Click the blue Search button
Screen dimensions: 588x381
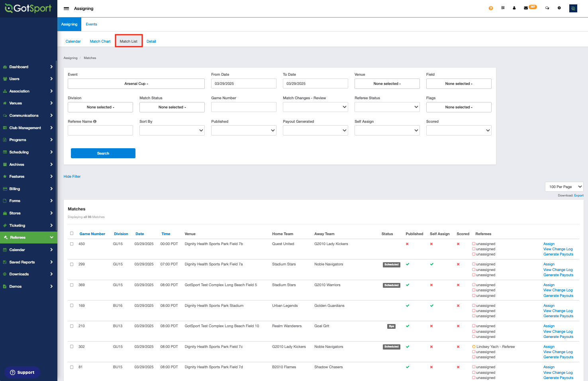pos(103,153)
